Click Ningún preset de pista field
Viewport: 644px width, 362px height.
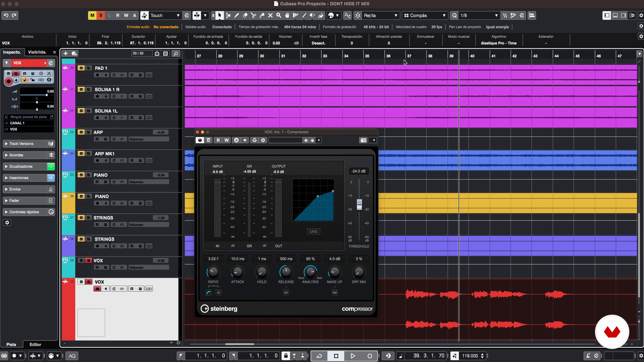coord(29,117)
